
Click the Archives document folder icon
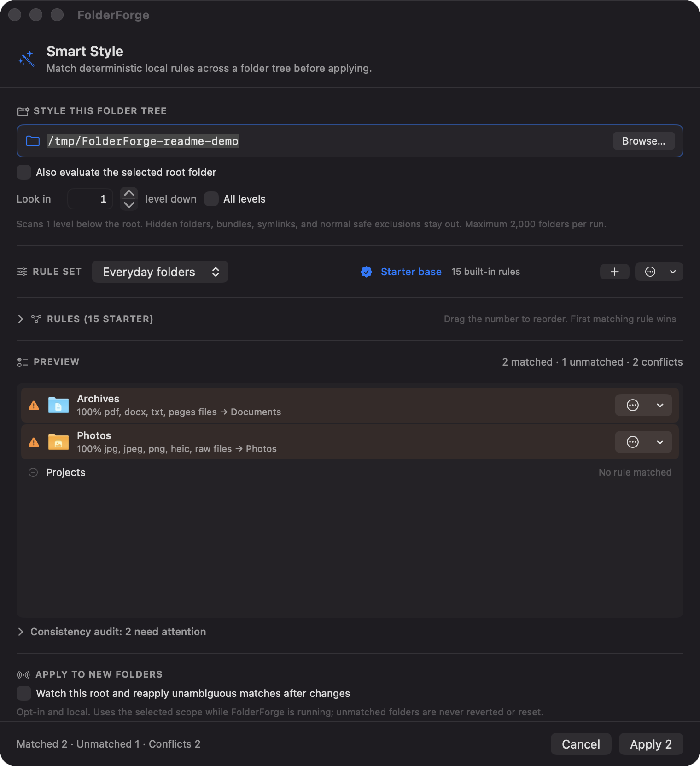[x=58, y=405]
